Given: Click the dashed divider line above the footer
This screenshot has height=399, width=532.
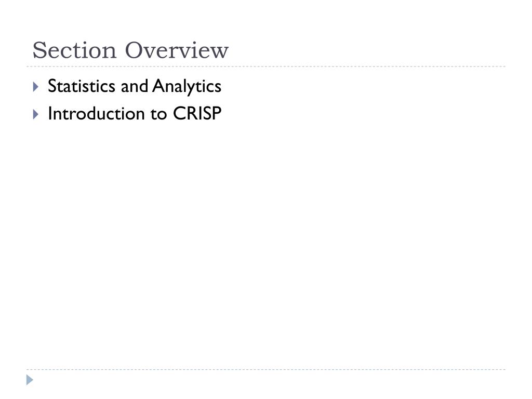Looking at the screenshot, I should click(x=266, y=369).
